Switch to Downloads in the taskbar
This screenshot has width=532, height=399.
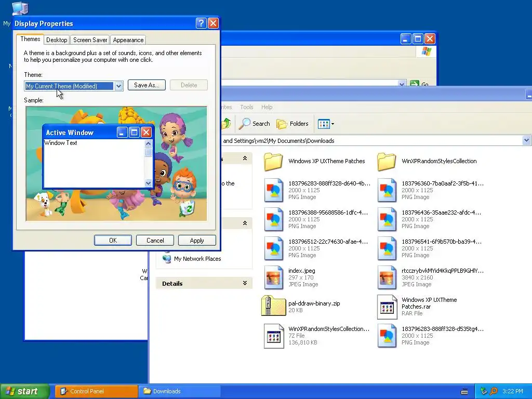click(x=180, y=391)
